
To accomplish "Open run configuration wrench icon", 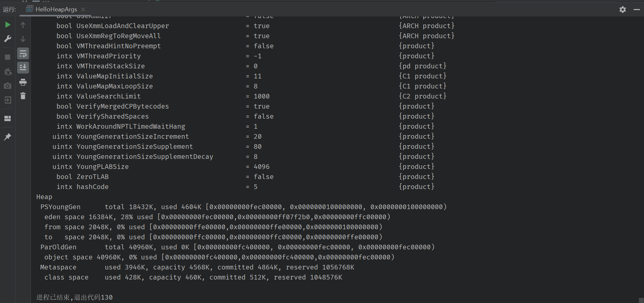I will 7,39.
